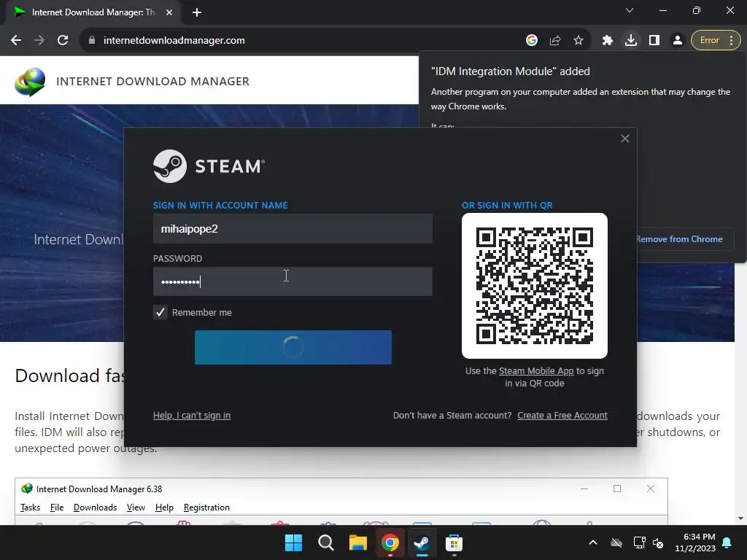Screen dimensions: 747x560
Task: Open Tasks menu in IDM 6.38 image
Action: 30,507
